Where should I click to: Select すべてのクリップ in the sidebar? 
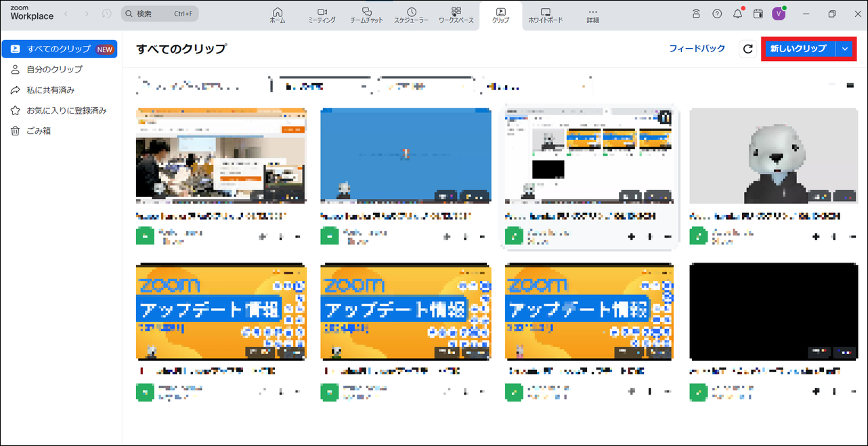coord(60,49)
